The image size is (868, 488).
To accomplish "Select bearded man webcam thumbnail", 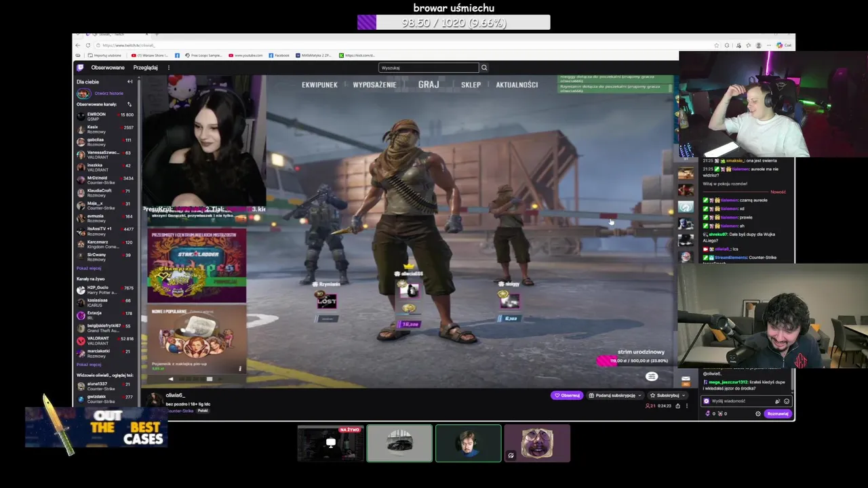I will pyautogui.click(x=469, y=443).
